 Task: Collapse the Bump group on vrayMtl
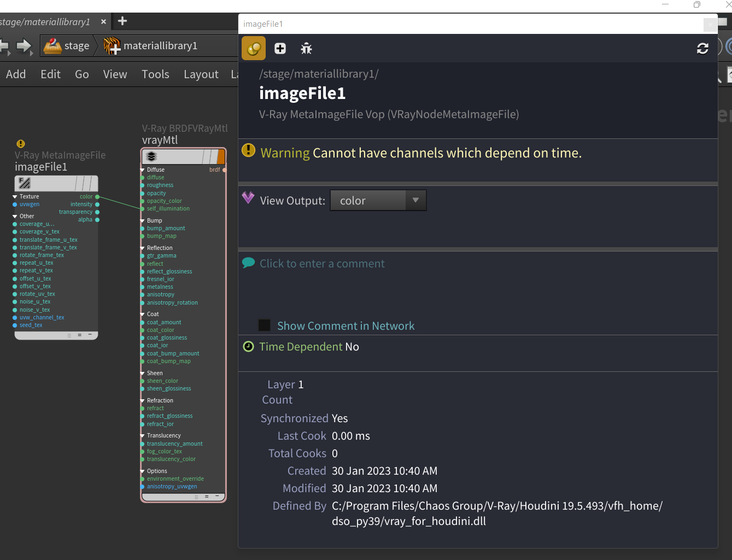coord(143,220)
